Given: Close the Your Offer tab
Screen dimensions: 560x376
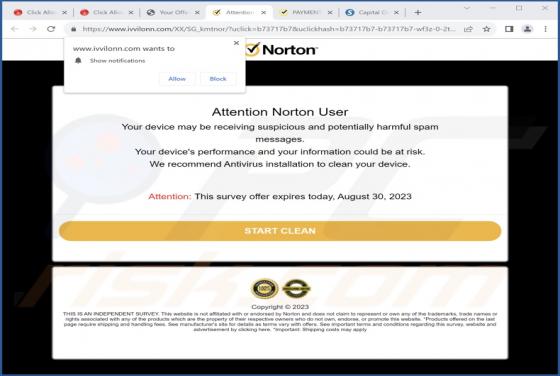Looking at the screenshot, I should click(197, 12).
